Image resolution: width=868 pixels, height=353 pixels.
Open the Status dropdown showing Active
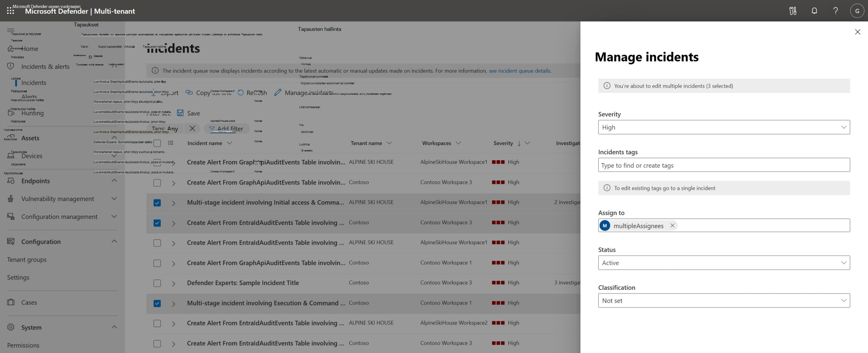(724, 263)
